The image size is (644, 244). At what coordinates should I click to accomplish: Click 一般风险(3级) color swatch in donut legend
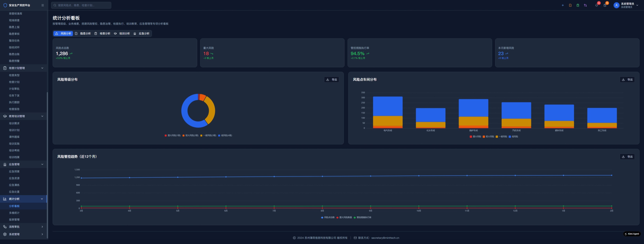201,135
